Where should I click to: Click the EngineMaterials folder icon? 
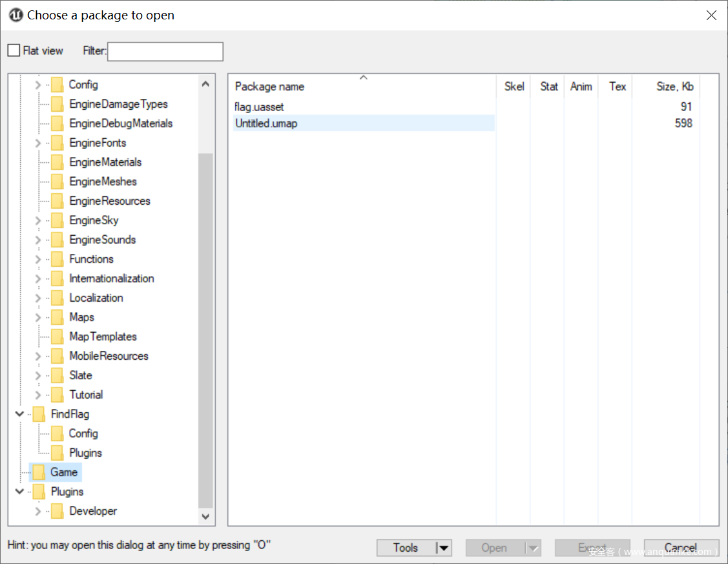pos(57,162)
